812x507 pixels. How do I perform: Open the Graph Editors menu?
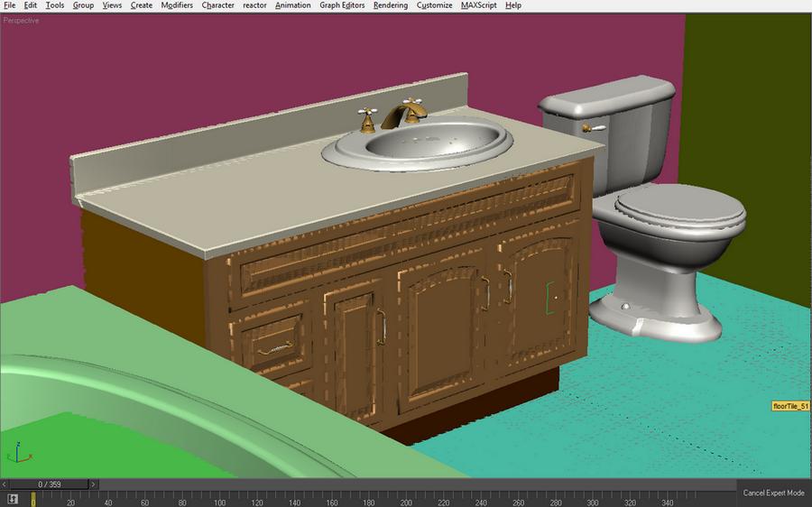342,5
